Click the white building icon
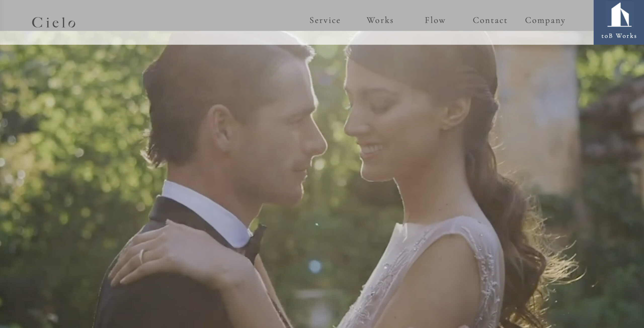Viewport: 644px width, 328px height. pos(619,15)
